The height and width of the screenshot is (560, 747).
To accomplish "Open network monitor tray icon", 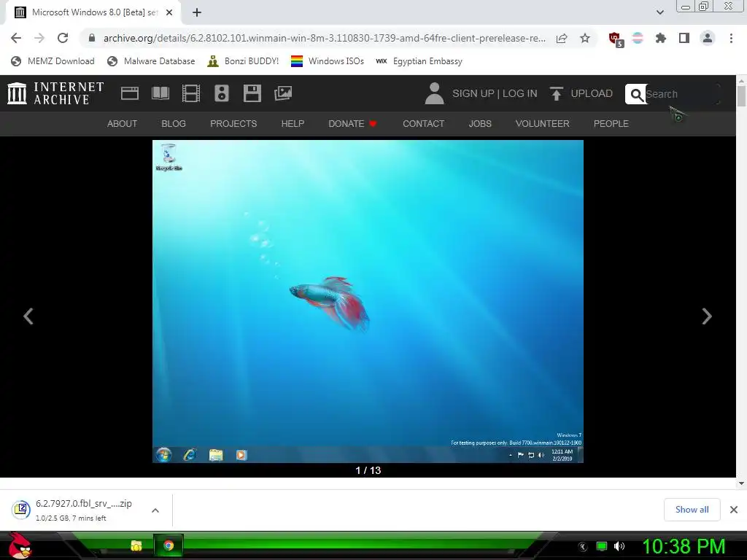I will pos(602,546).
